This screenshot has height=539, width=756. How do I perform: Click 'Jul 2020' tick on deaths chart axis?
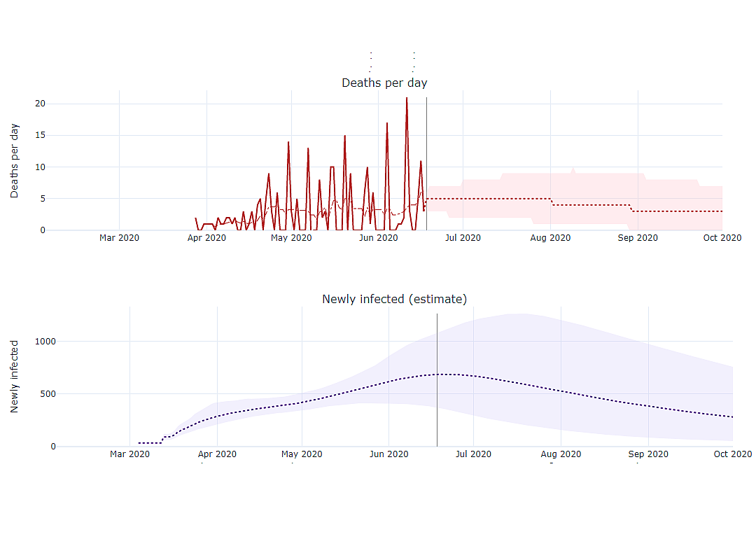[x=463, y=238]
